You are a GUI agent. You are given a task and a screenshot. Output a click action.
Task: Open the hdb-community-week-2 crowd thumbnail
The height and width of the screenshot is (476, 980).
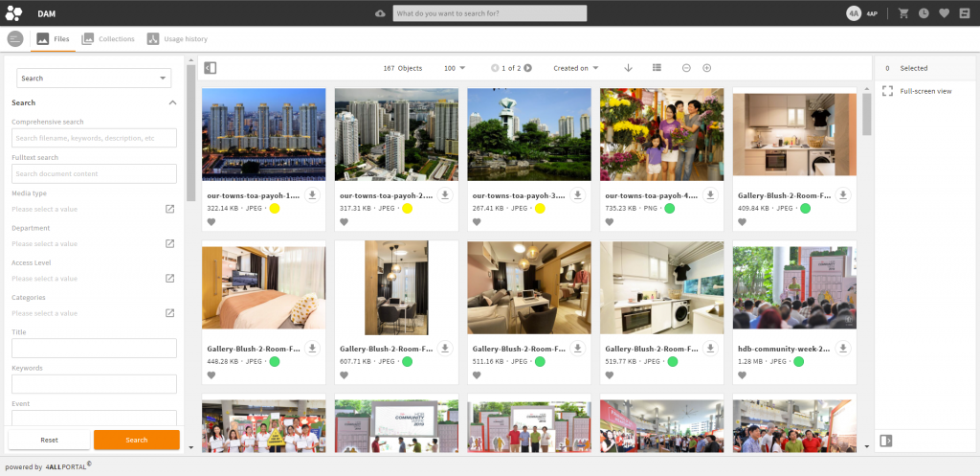(x=794, y=287)
